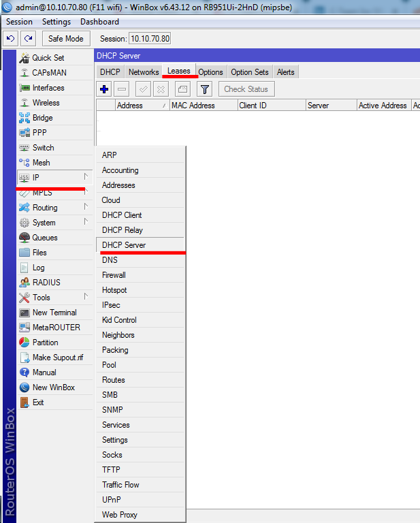Click Exit in sidebar
This screenshot has width=420, height=523.
point(55,402)
